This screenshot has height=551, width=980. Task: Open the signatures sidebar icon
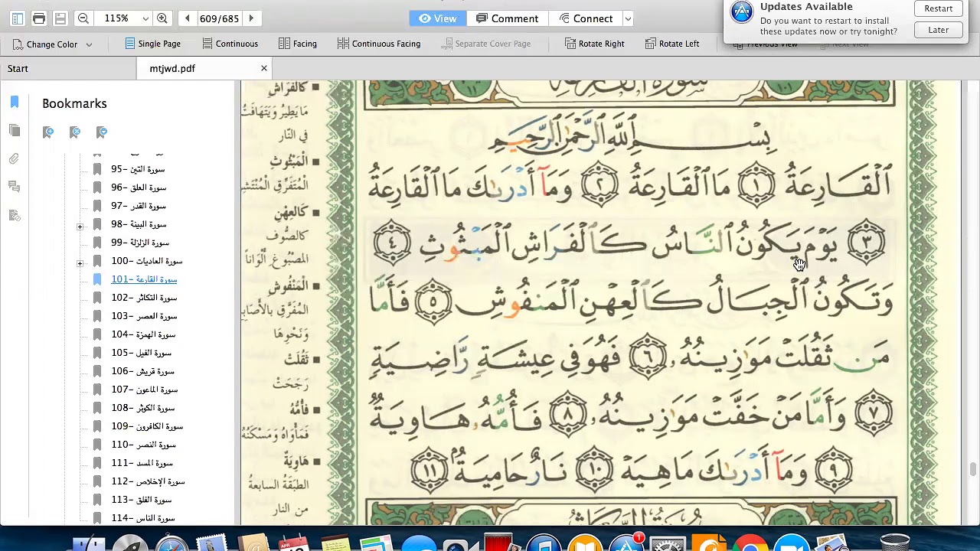[15, 215]
